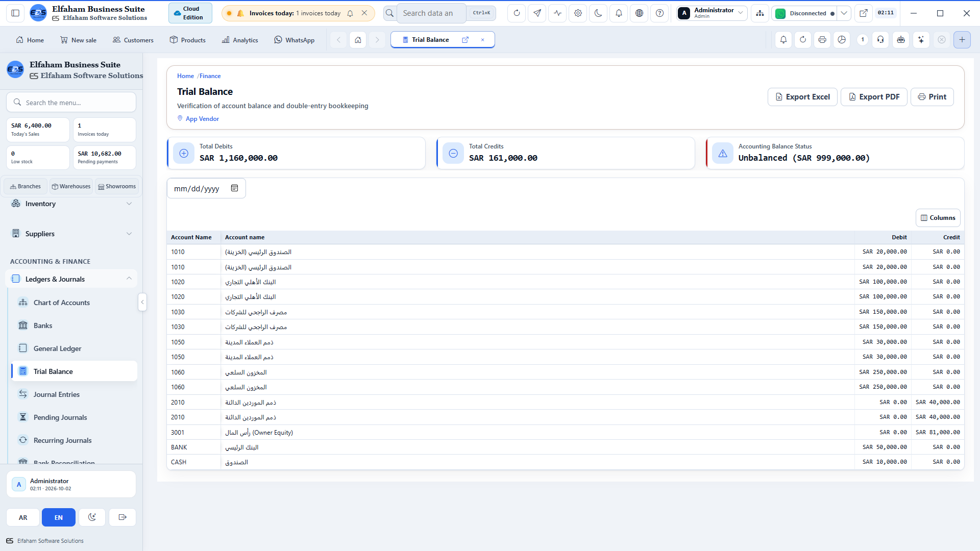Image resolution: width=980 pixels, height=551 pixels.
Task: Expand the Inventory menu section
Action: [x=71, y=204]
